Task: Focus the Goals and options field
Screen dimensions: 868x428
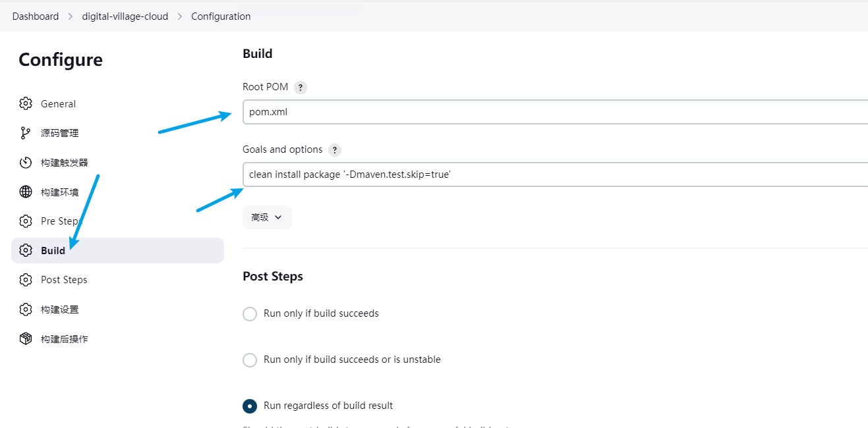Action: [554, 174]
